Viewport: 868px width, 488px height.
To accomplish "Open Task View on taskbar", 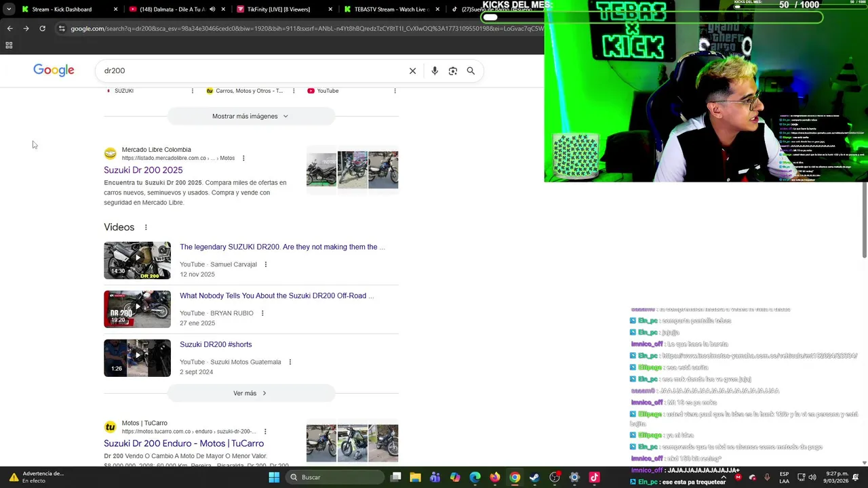I will 396,477.
